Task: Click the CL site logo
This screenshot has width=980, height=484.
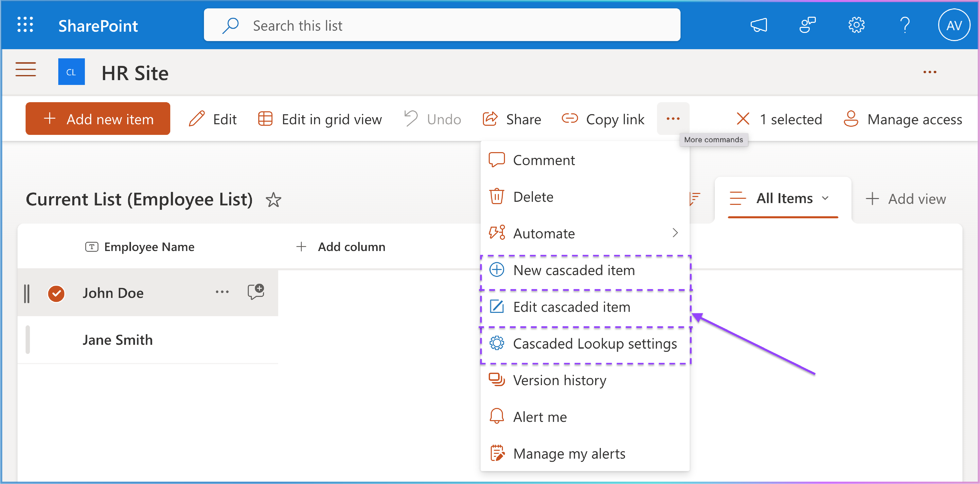Action: point(71,71)
